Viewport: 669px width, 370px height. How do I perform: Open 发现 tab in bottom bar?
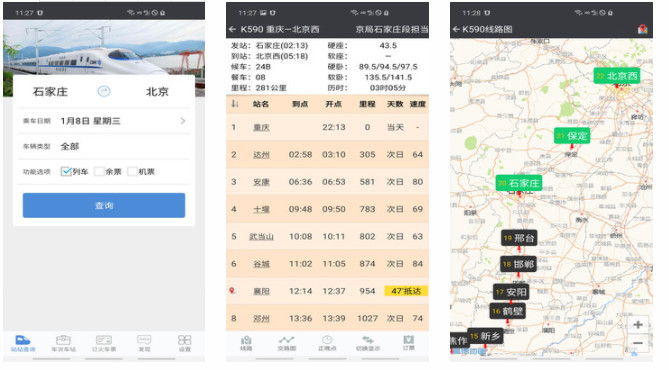(x=144, y=343)
